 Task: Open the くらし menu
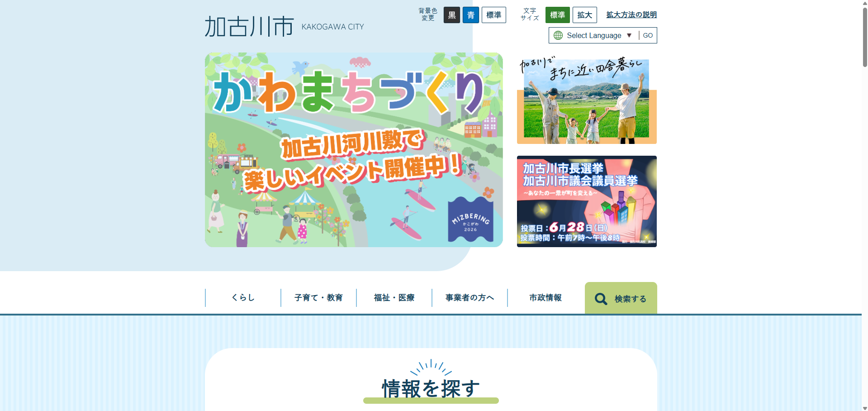tap(243, 298)
